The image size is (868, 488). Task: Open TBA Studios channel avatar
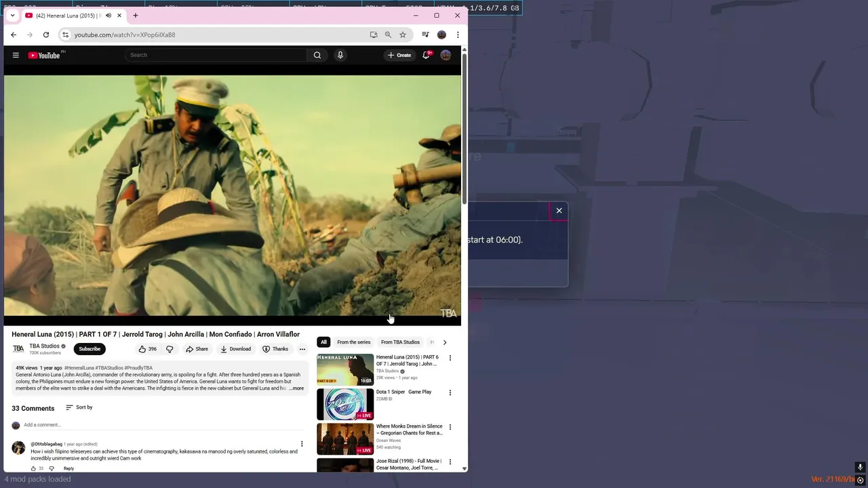[x=18, y=349]
